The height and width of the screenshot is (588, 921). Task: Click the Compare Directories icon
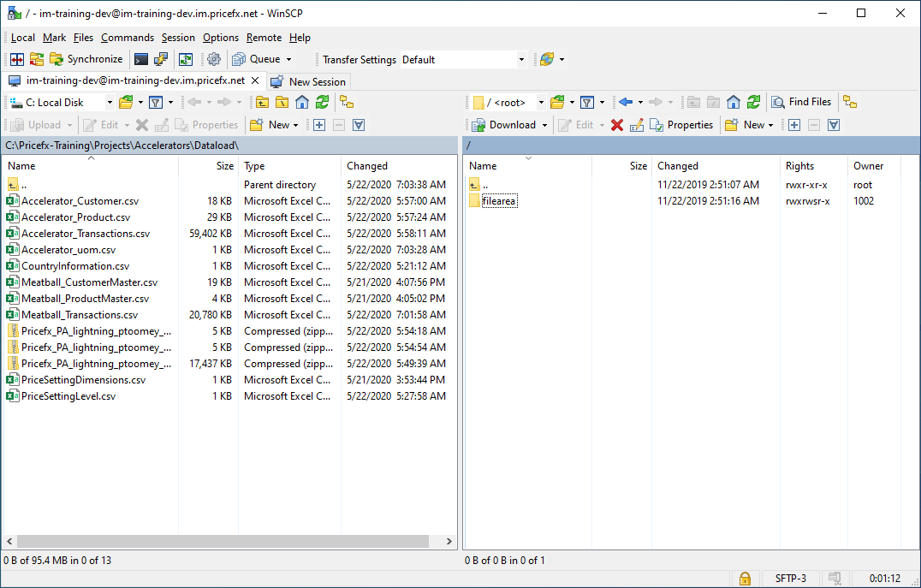pos(16,60)
